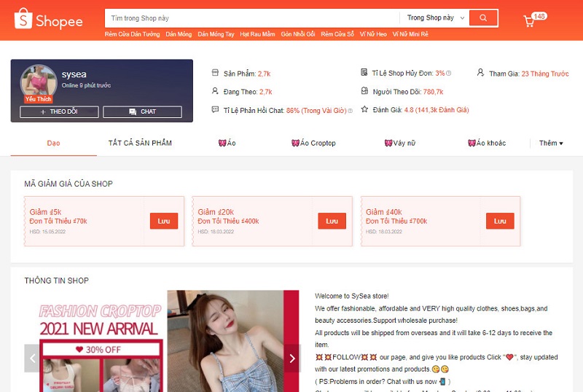Image resolution: width=583 pixels, height=392 pixels.
Task: Follow the shop with THEO DÕI button
Action: coord(59,112)
